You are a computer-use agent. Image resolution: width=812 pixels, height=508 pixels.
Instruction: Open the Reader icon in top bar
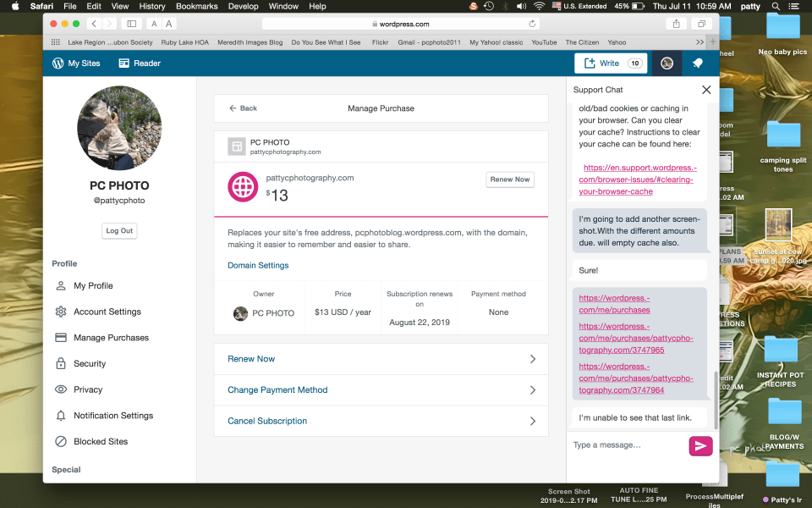tap(124, 63)
